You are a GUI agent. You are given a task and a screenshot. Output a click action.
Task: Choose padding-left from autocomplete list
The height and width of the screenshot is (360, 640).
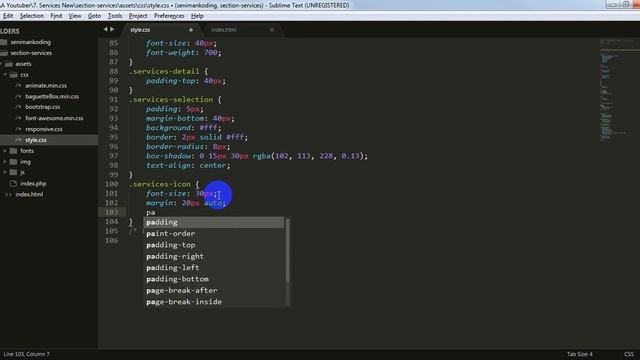[214, 268]
